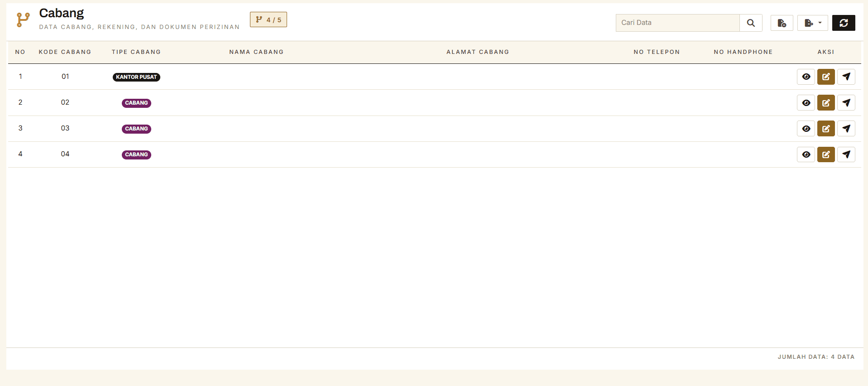Click the NO column header
Screen dimensions: 868x386
point(20,52)
